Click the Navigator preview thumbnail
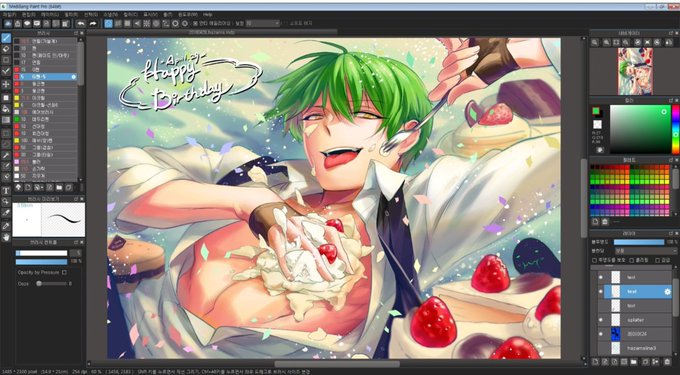The height and width of the screenshot is (375, 680). point(635,71)
